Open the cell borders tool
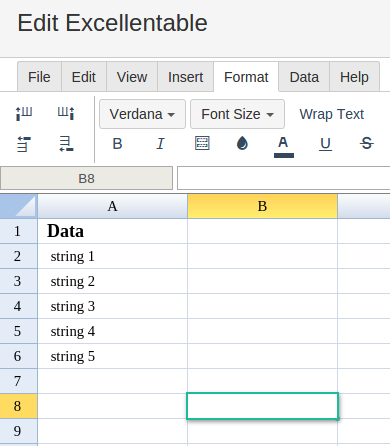This screenshot has height=446, width=390. click(x=202, y=143)
